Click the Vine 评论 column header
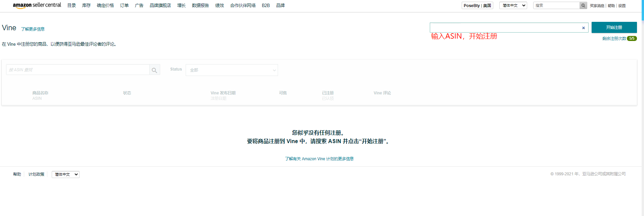Image resolution: width=644 pixels, height=216 pixels. [x=382, y=93]
